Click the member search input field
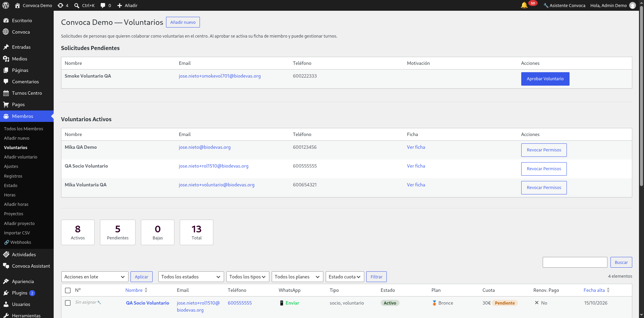 click(575, 262)
